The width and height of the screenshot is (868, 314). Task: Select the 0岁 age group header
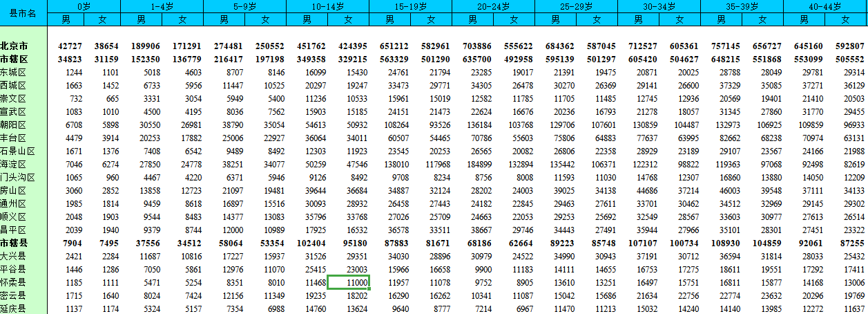(84, 6)
